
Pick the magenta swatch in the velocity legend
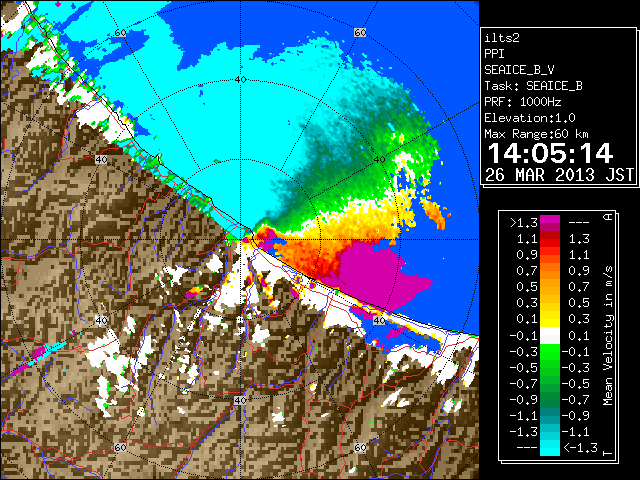(550, 223)
